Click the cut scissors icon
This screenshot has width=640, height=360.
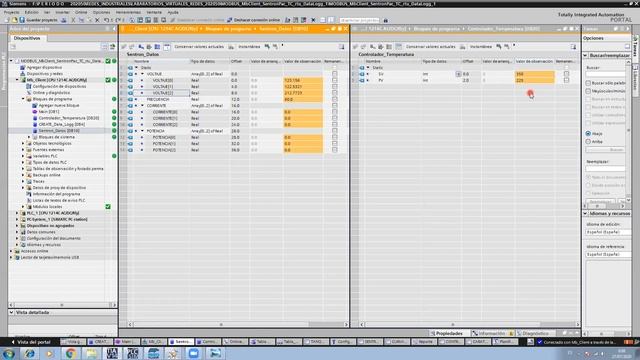click(73, 20)
